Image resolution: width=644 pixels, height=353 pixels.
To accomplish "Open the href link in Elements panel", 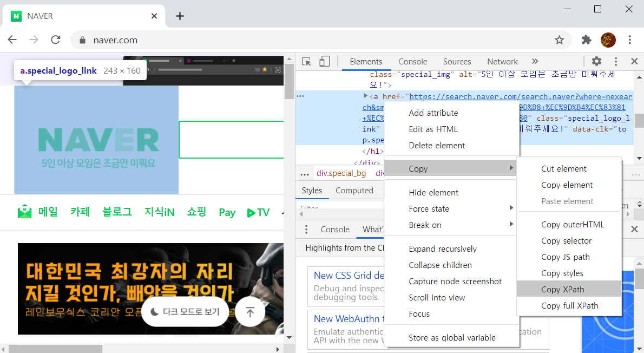I will click(521, 96).
